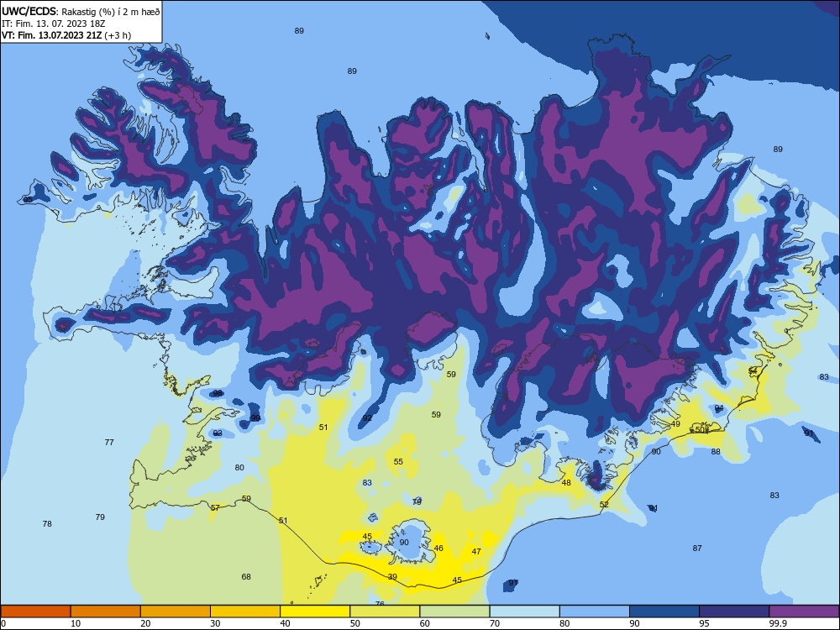Select the bright yellow 40–50 legend swatch
Viewport: 840px width, 630px height.
click(x=315, y=612)
